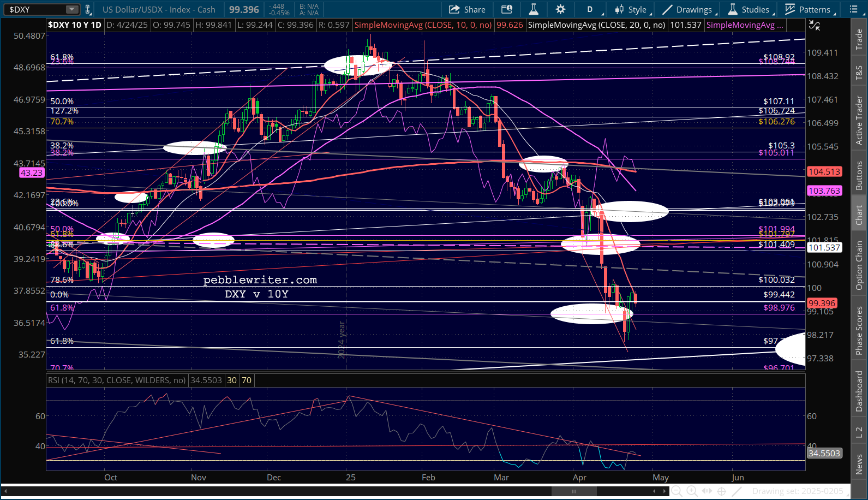Image resolution: width=868 pixels, height=500 pixels.
Task: Open the list menu icon at top right
Action: pyautogui.click(x=854, y=9)
